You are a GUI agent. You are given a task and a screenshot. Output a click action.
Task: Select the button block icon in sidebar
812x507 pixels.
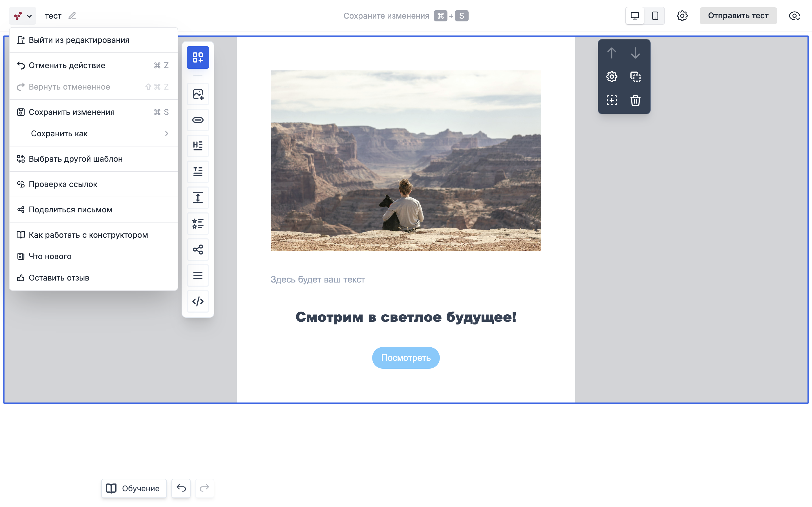pos(198,120)
